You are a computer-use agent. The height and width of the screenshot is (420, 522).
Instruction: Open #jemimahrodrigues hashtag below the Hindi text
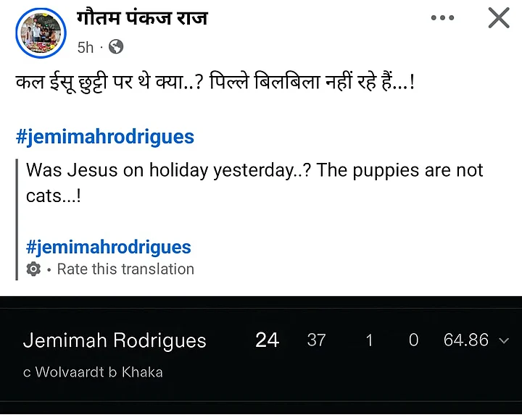(104, 136)
